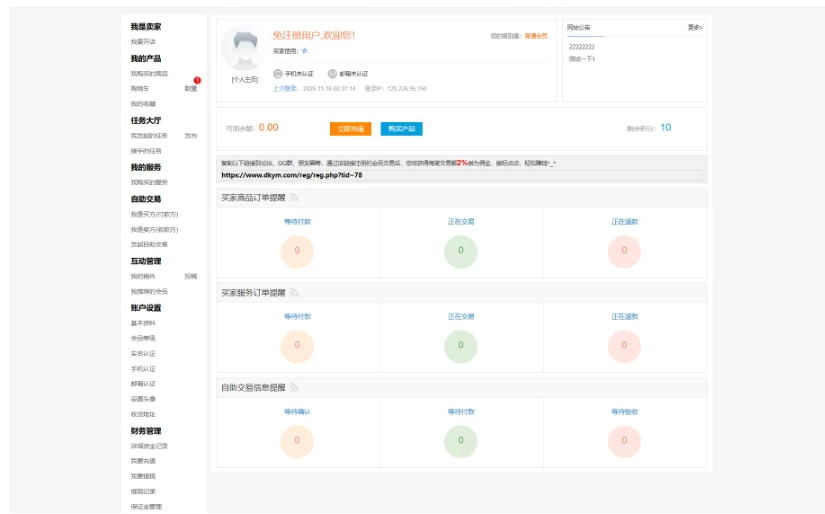Image resolution: width=825 pixels, height=514 pixels.
Task: Click the blue 购买产品 button
Action: (x=401, y=129)
